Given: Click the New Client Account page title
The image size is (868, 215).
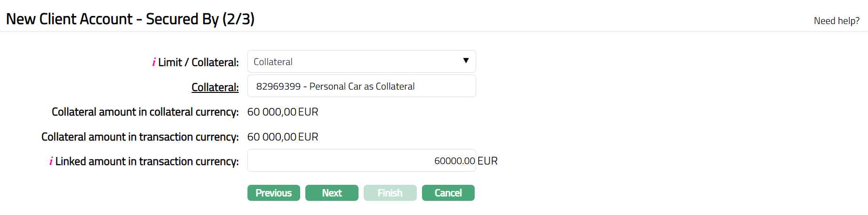Looking at the screenshot, I should (x=130, y=19).
